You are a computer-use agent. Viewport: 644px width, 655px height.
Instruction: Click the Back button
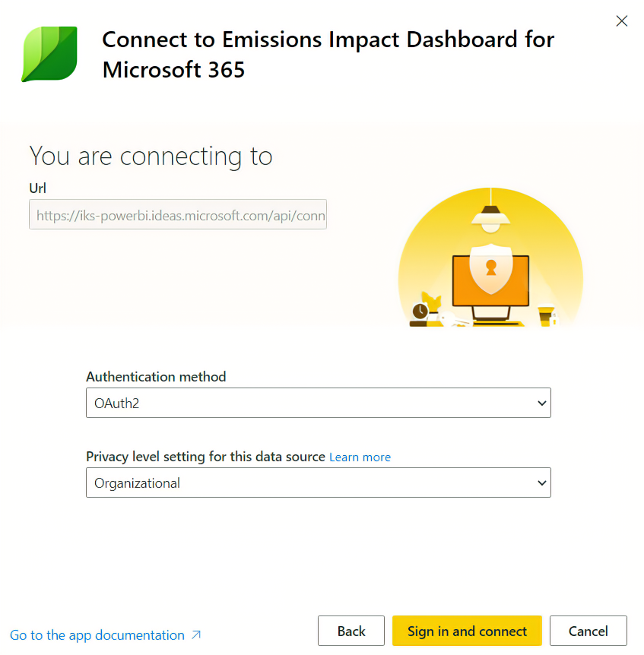click(x=351, y=631)
